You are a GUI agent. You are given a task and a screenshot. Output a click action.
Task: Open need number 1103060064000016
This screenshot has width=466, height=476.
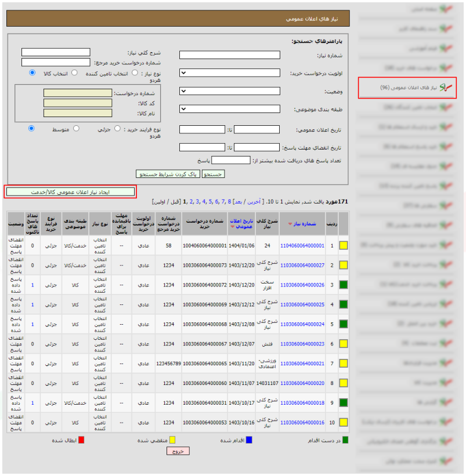pos(302,423)
